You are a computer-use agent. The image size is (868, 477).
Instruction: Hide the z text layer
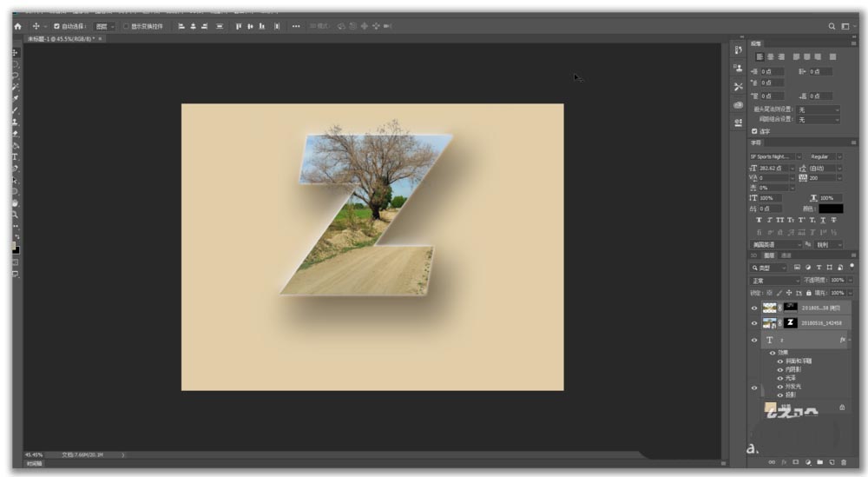point(754,341)
